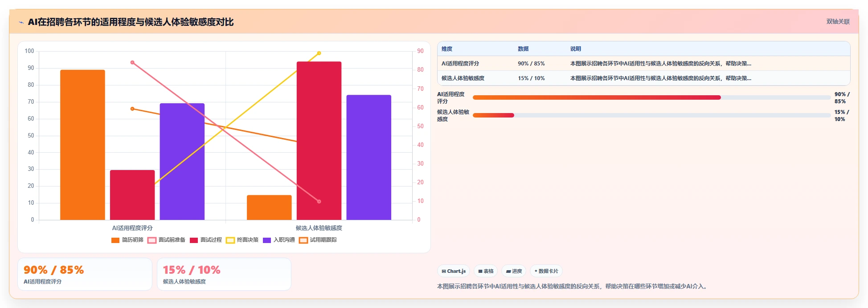Click the tall orange 简历初筛 bar

pos(82,145)
